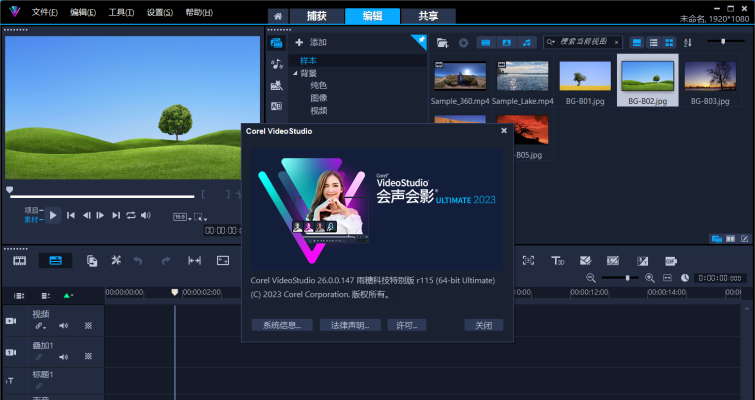Collapse the 背景 tree node
This screenshot has width=755, height=400.
click(295, 73)
